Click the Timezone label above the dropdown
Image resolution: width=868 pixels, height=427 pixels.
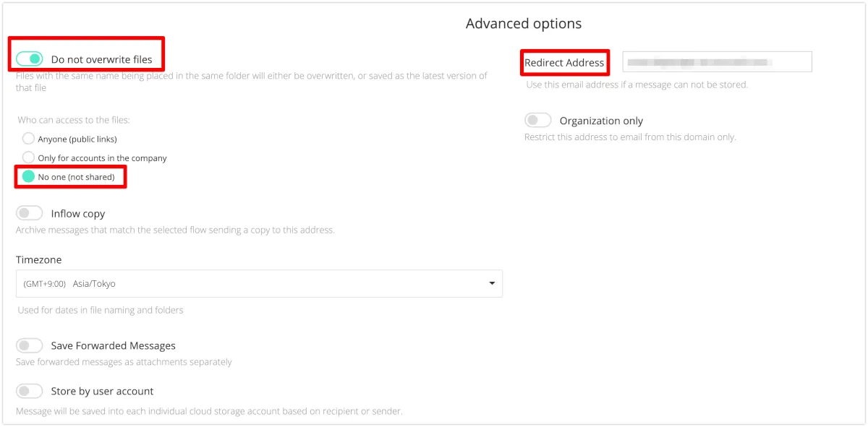coord(38,259)
